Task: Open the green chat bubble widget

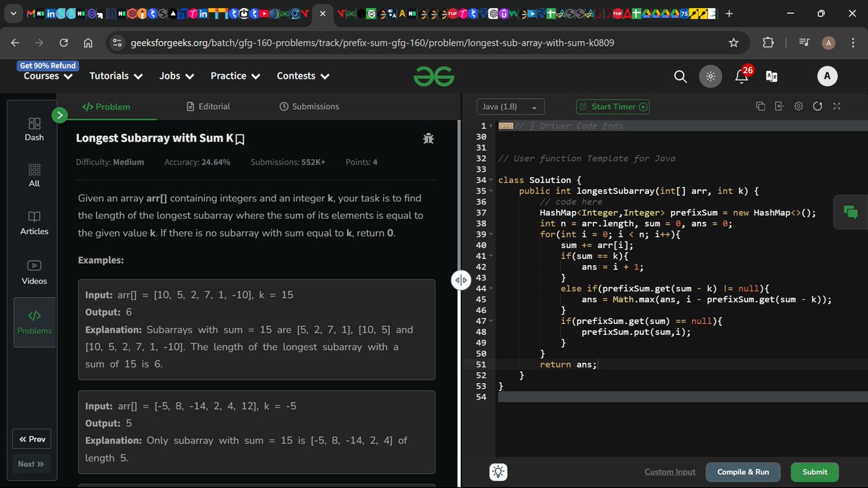Action: tap(851, 212)
